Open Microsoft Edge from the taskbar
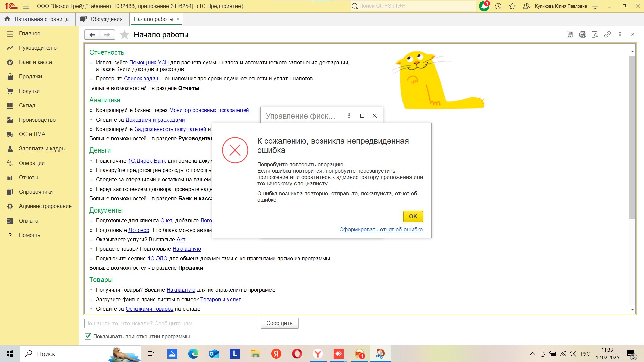Image resolution: width=644 pixels, height=362 pixels. tap(193, 354)
